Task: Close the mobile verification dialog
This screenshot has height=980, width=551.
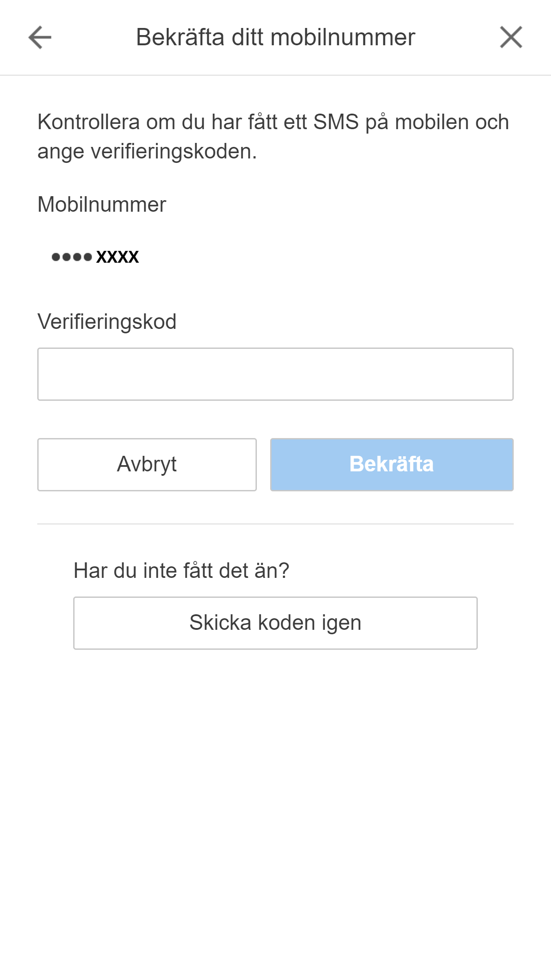Action: click(x=511, y=37)
